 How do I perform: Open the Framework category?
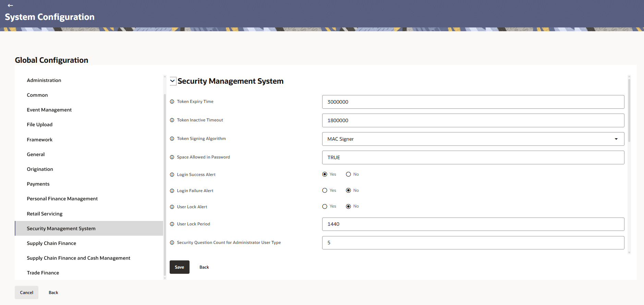(x=89, y=140)
